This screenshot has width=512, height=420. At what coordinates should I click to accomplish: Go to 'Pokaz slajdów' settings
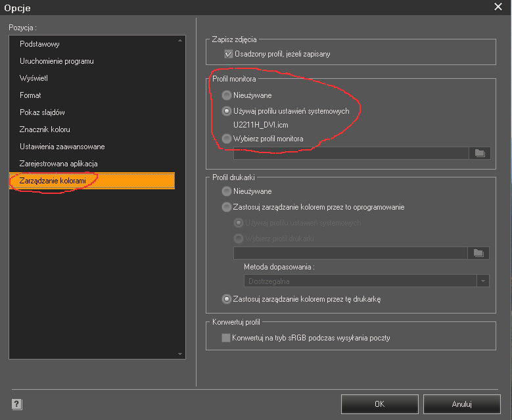point(42,112)
